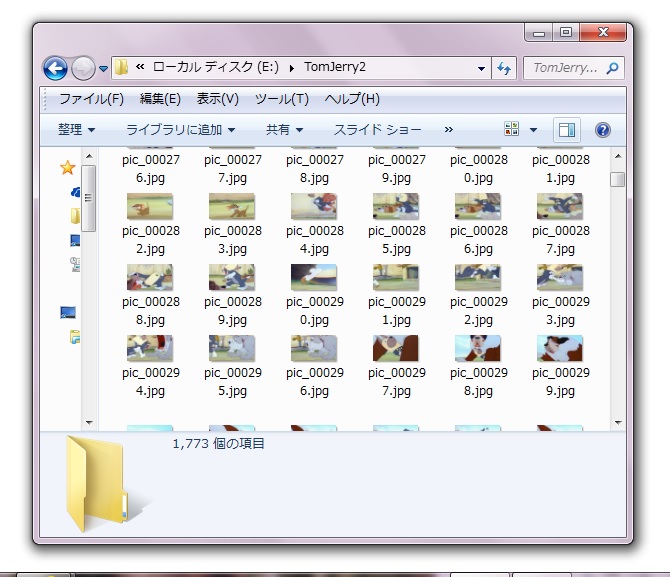The height and width of the screenshot is (577, 670).
Task: Click the Favorites star in navigation pane
Action: [68, 168]
